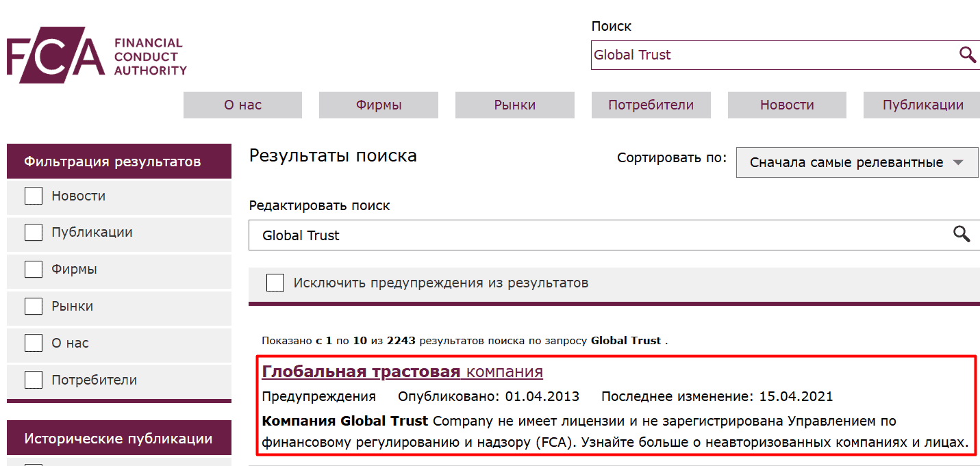Toggle the Фирмы filter checkbox
This screenshot has height=466, width=980.
[33, 269]
